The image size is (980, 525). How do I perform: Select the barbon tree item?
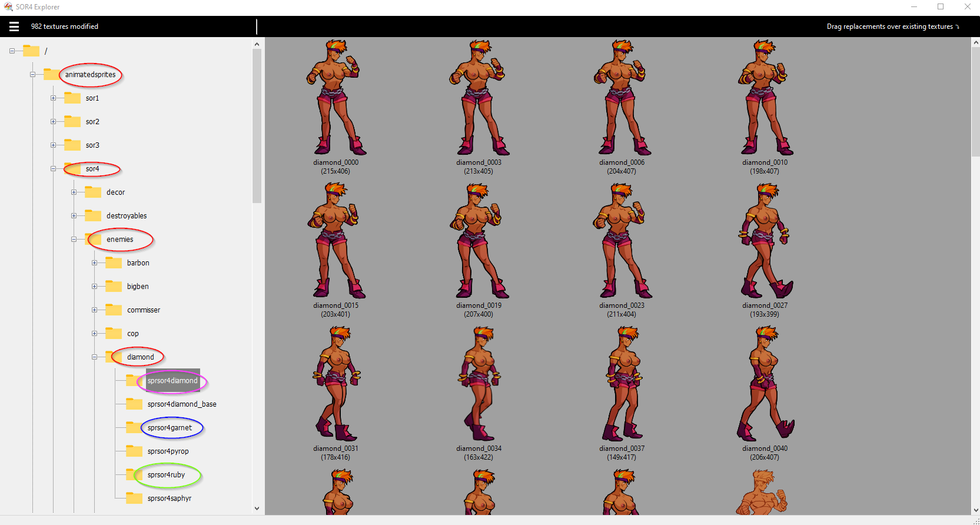point(138,263)
